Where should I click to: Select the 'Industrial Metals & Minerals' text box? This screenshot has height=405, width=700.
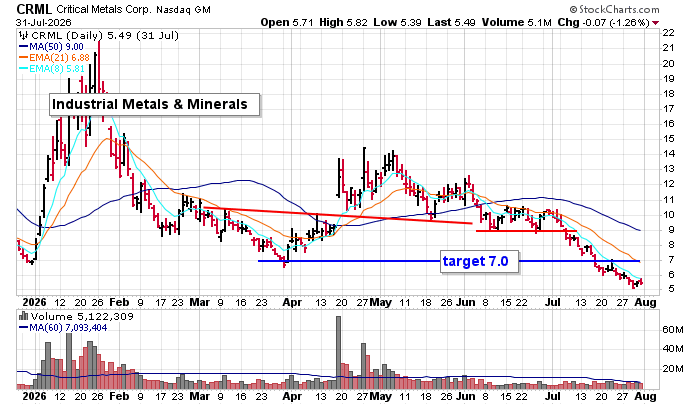point(154,104)
